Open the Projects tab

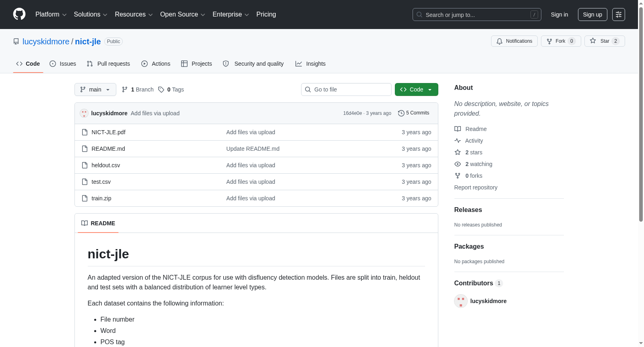click(x=196, y=64)
